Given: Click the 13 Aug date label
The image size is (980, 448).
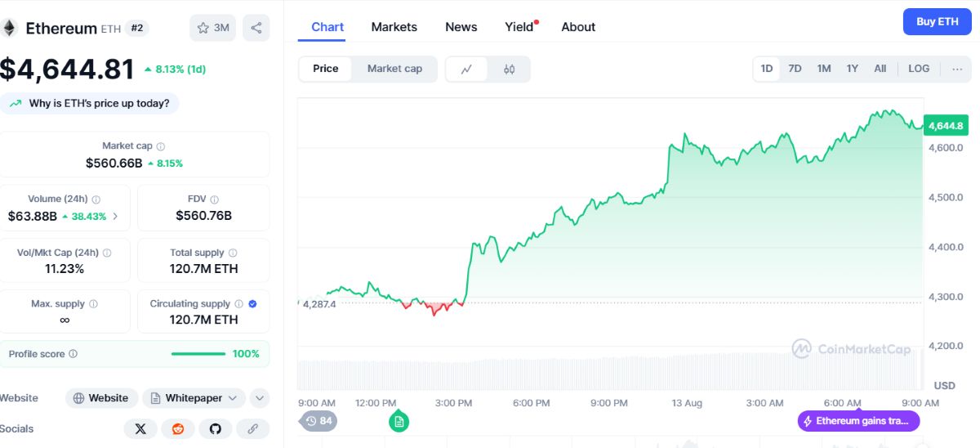Looking at the screenshot, I should (687, 403).
